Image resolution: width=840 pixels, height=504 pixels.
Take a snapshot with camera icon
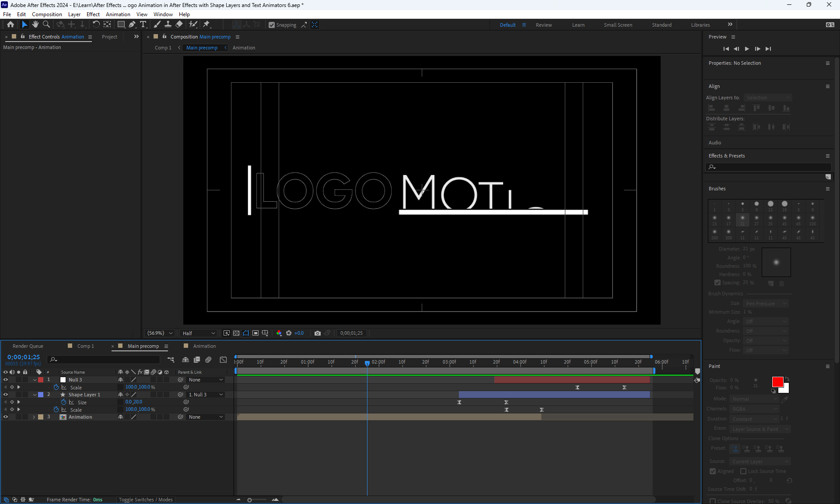[x=318, y=333]
